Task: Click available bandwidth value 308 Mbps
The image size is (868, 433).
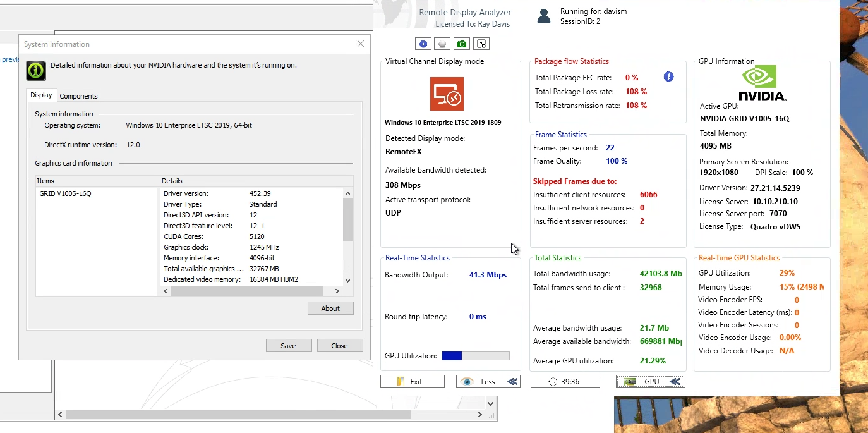Action: click(403, 185)
